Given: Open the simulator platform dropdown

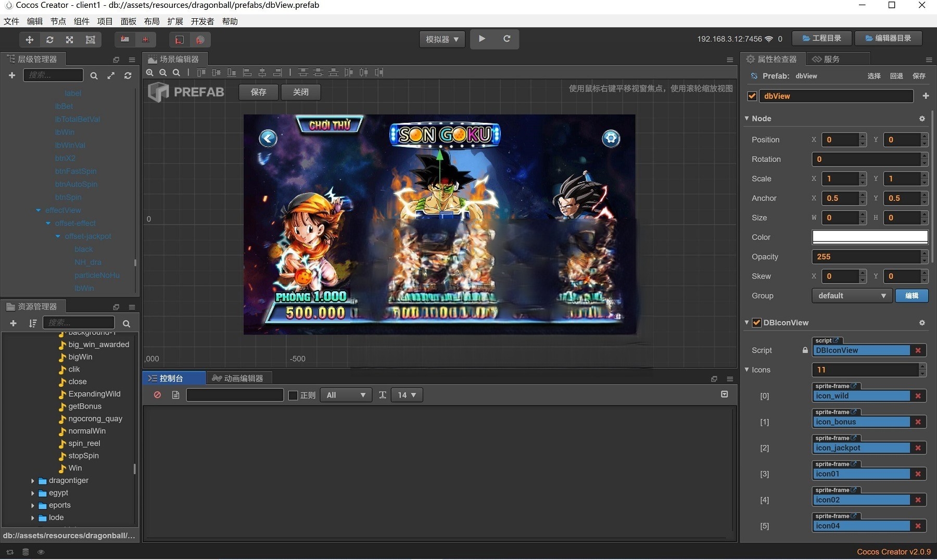Looking at the screenshot, I should (442, 39).
